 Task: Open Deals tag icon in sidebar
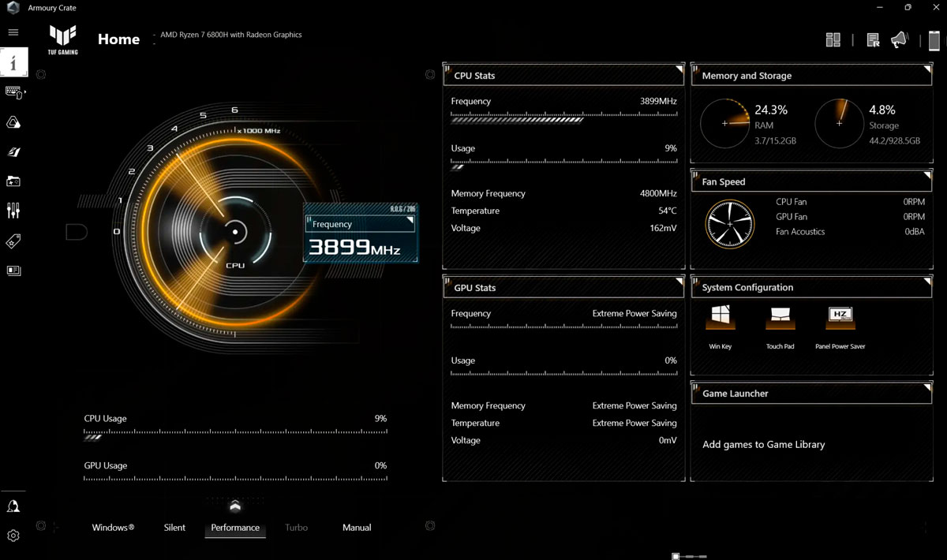[x=13, y=241]
